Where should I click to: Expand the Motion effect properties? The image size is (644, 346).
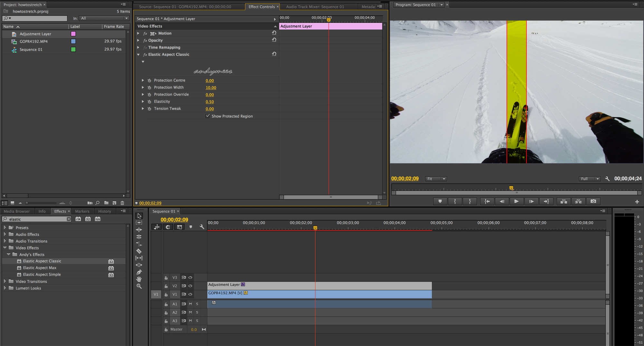click(x=138, y=33)
